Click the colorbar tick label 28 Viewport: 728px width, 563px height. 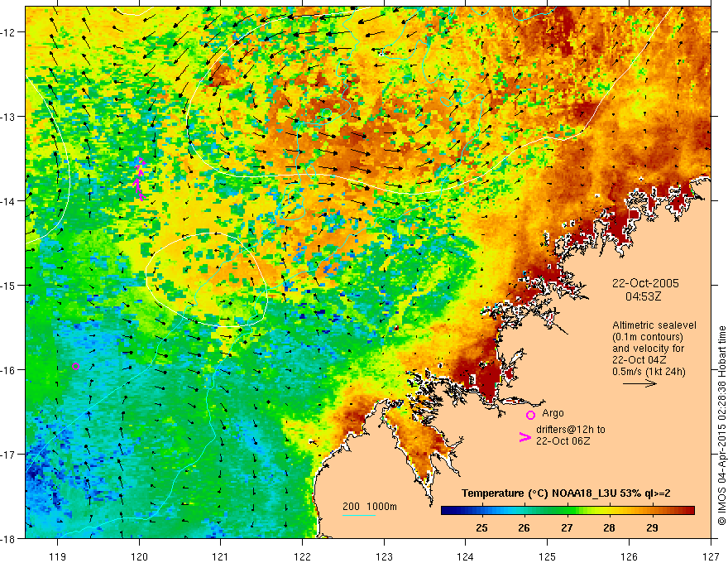click(x=609, y=527)
